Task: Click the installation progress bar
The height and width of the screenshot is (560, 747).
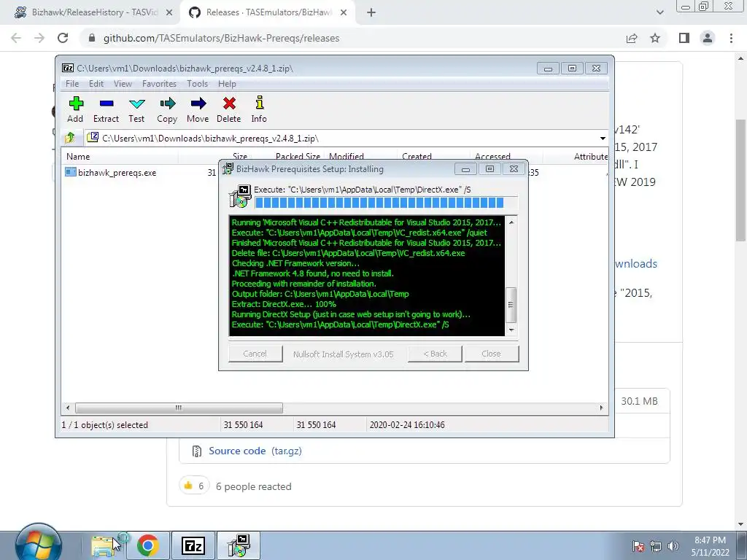Action: click(385, 203)
